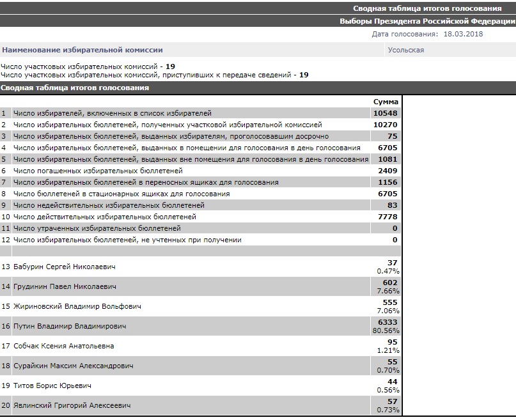This screenshot has height=420, width=516.
Task: Select 'Грудинин Павел Николаевич' row
Action: [x=65, y=286]
